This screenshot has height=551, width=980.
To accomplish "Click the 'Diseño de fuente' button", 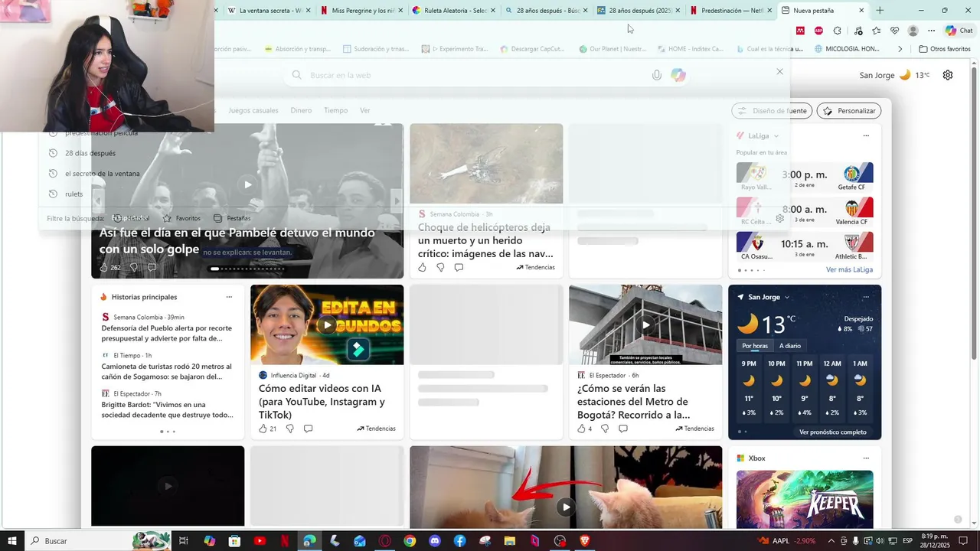I will 772,111.
